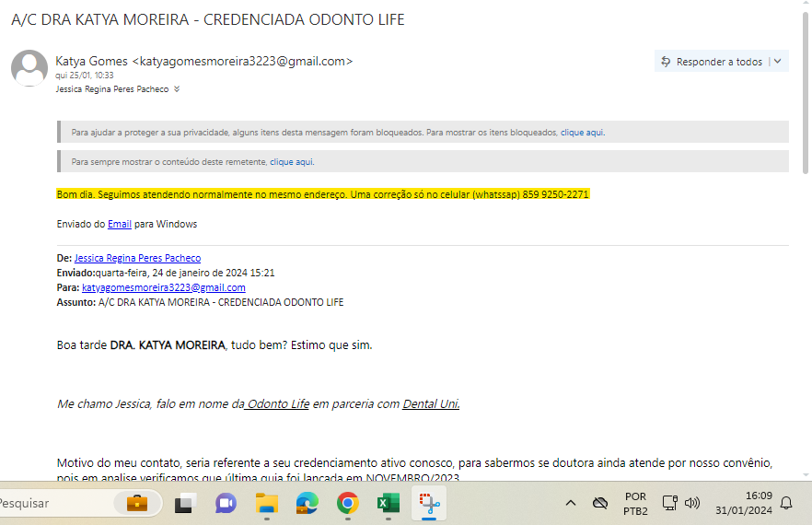Image resolution: width=812 pixels, height=525 pixels.
Task: Show hidden system tray icons
Action: click(571, 503)
